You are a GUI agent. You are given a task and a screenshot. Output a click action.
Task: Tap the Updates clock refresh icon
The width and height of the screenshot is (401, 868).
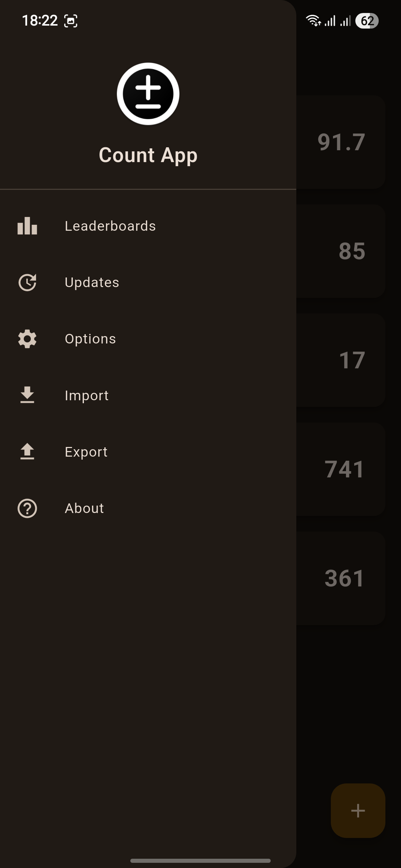tap(27, 283)
